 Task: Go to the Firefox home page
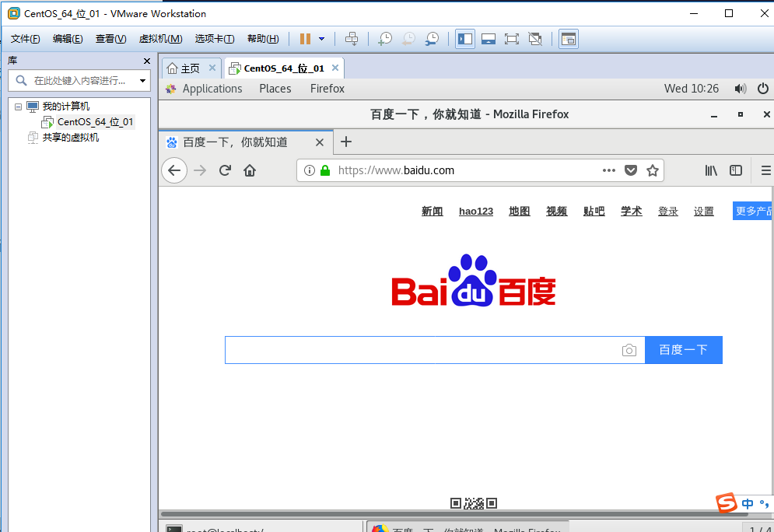(x=250, y=171)
